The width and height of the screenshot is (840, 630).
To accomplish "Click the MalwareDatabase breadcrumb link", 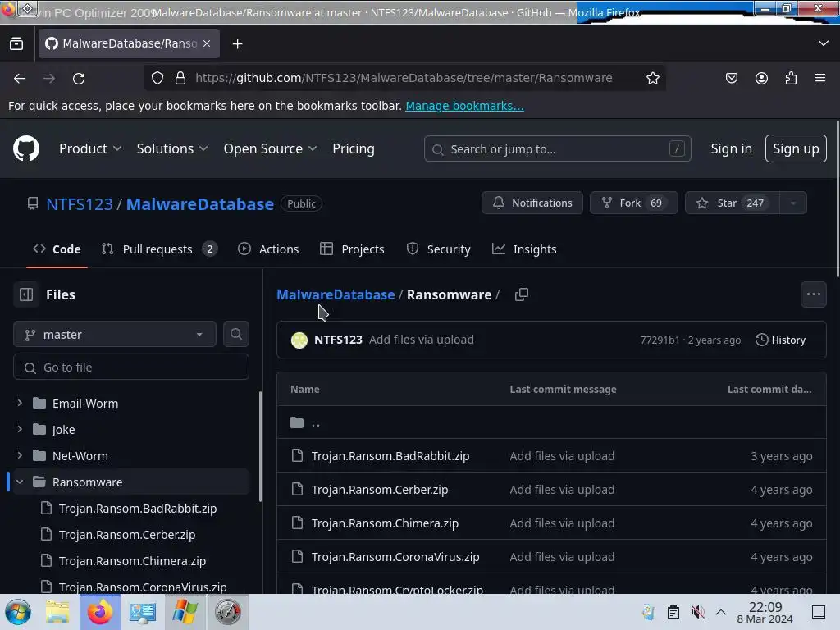I will (x=336, y=294).
